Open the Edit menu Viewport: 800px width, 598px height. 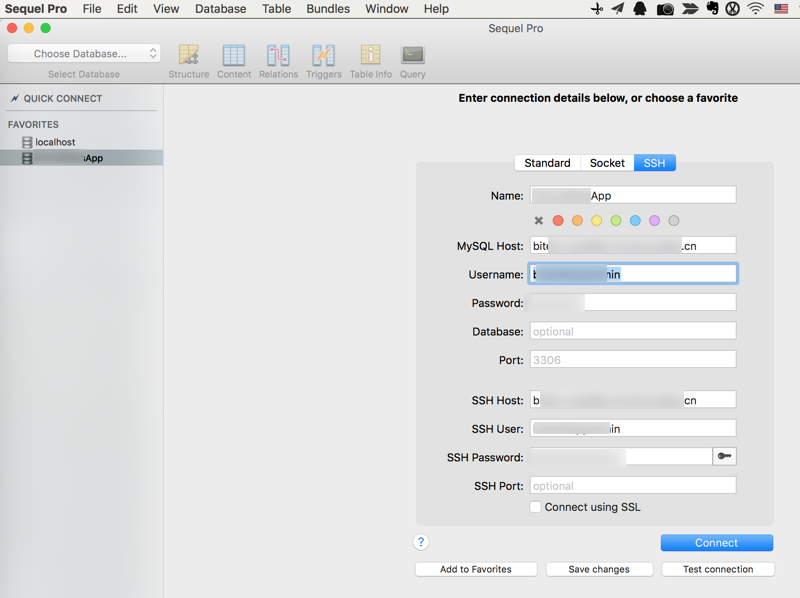point(127,9)
